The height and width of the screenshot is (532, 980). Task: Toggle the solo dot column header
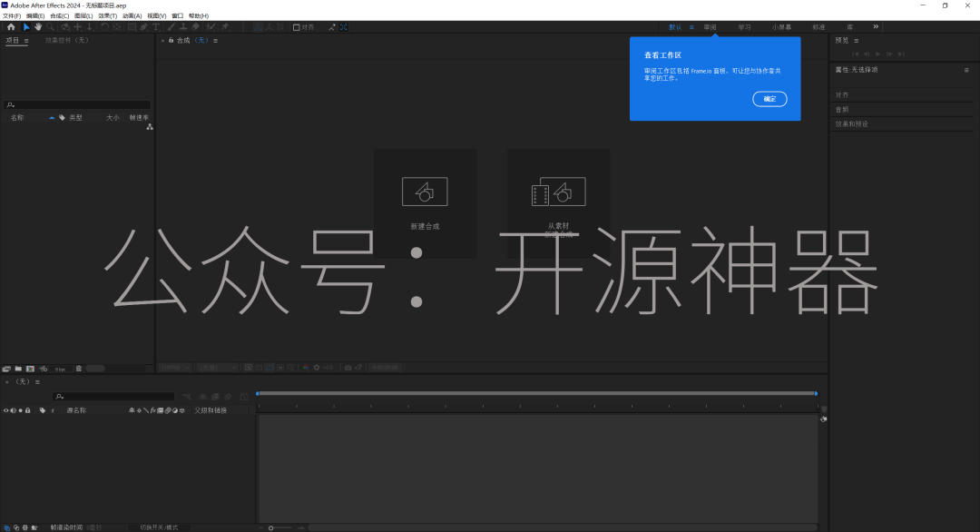(21, 410)
